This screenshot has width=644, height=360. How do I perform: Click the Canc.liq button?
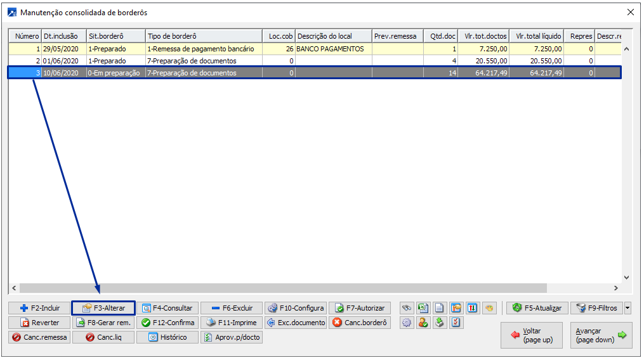point(103,337)
